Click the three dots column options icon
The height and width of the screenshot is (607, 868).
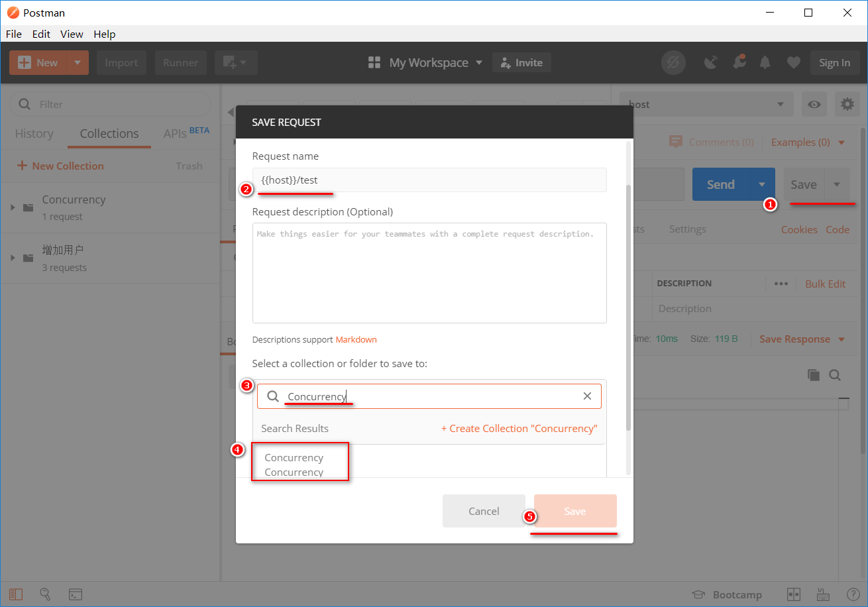coord(781,284)
